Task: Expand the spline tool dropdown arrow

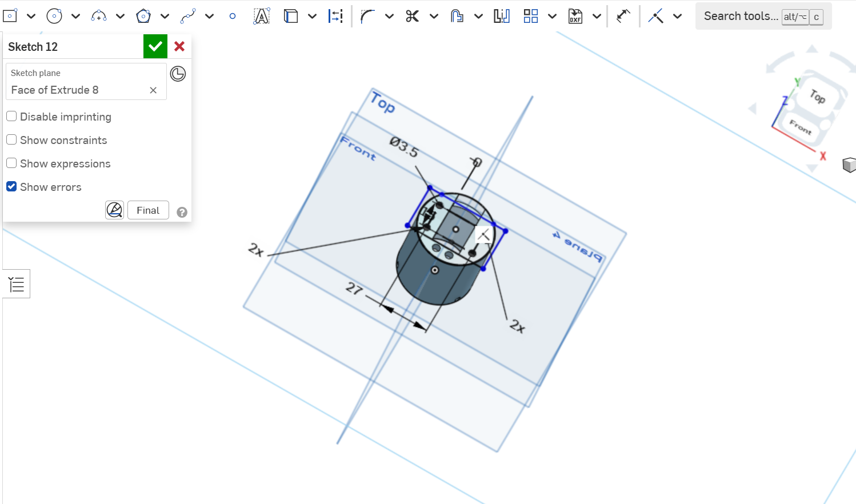Action: click(209, 16)
